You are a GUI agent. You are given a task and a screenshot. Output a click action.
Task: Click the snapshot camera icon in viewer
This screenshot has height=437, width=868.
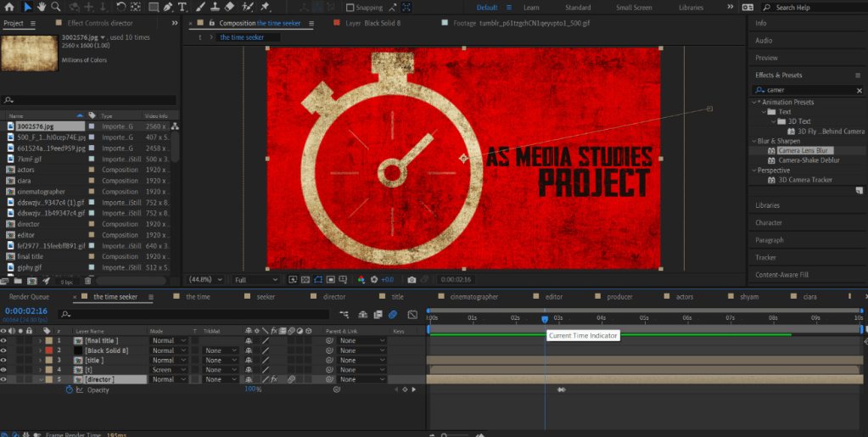412,279
